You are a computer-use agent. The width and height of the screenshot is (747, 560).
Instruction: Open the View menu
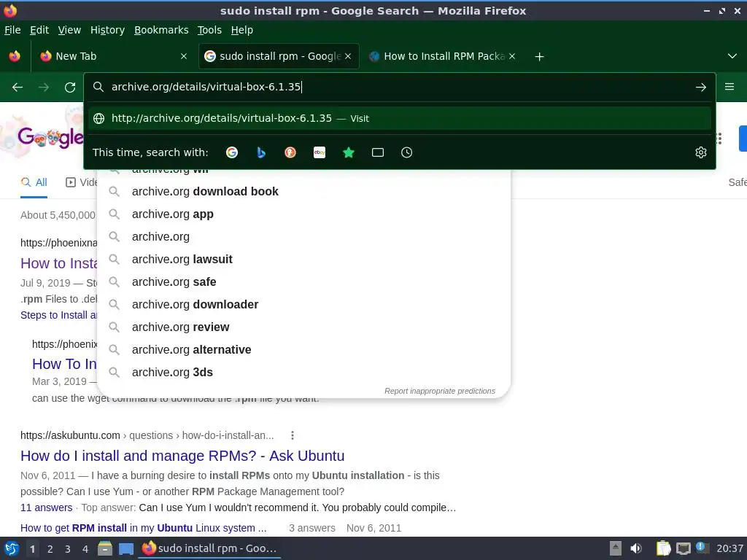pyautogui.click(x=69, y=30)
